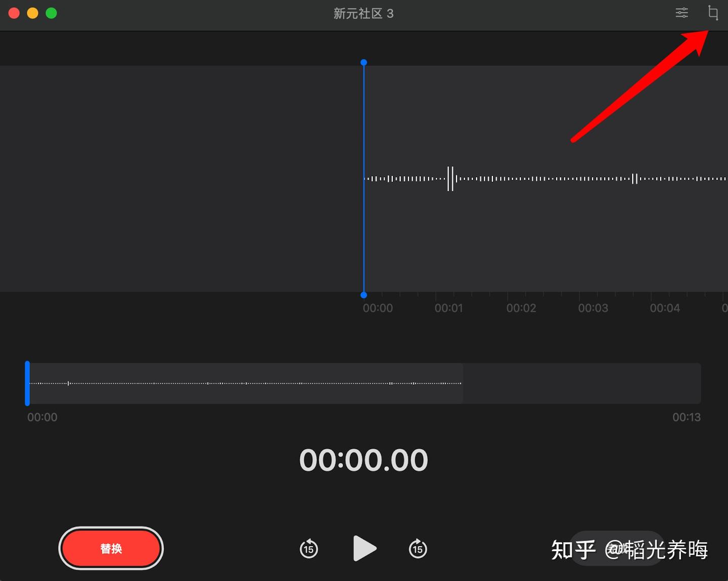
Task: Click the main waveform near 00:01
Action: (448, 178)
